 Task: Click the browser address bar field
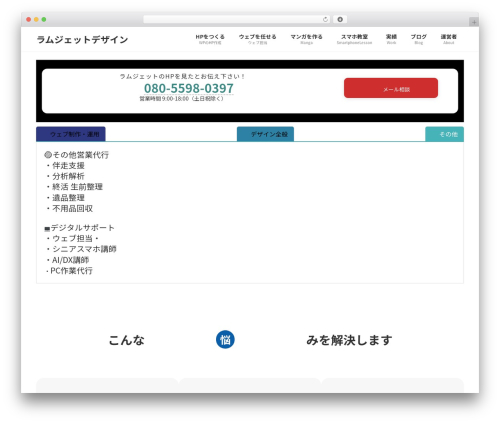click(237, 20)
